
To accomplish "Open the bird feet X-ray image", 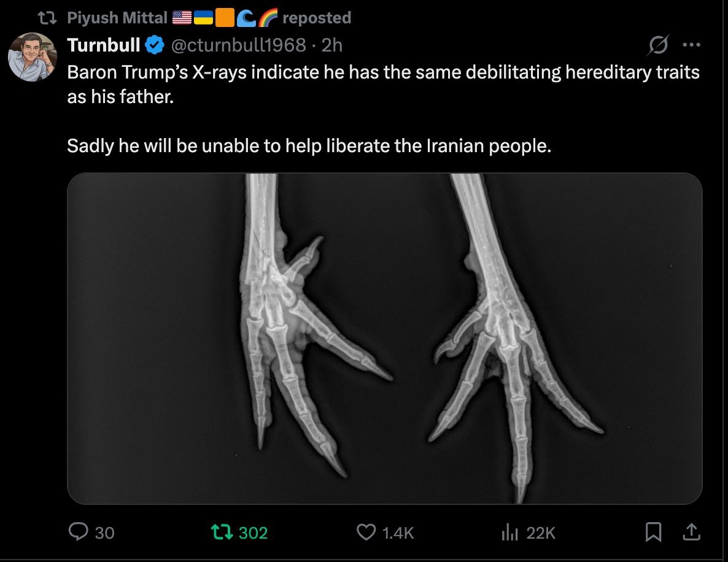I will (384, 338).
